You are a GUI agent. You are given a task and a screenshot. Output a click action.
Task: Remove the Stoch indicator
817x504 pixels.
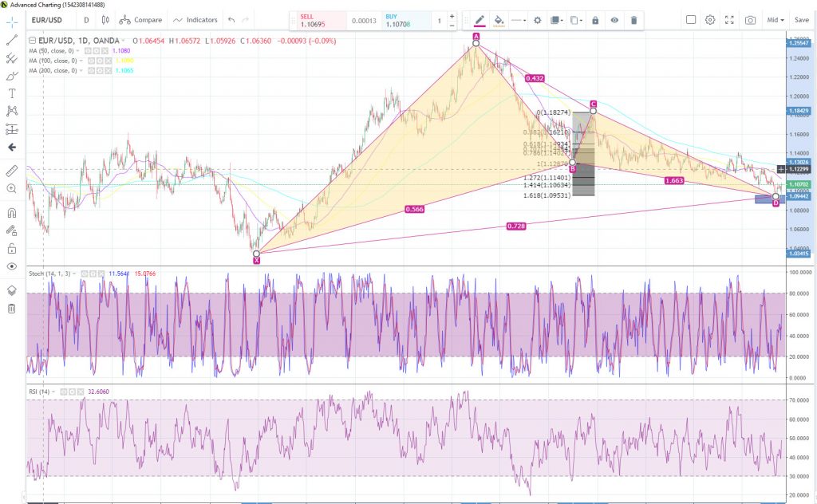(x=101, y=274)
